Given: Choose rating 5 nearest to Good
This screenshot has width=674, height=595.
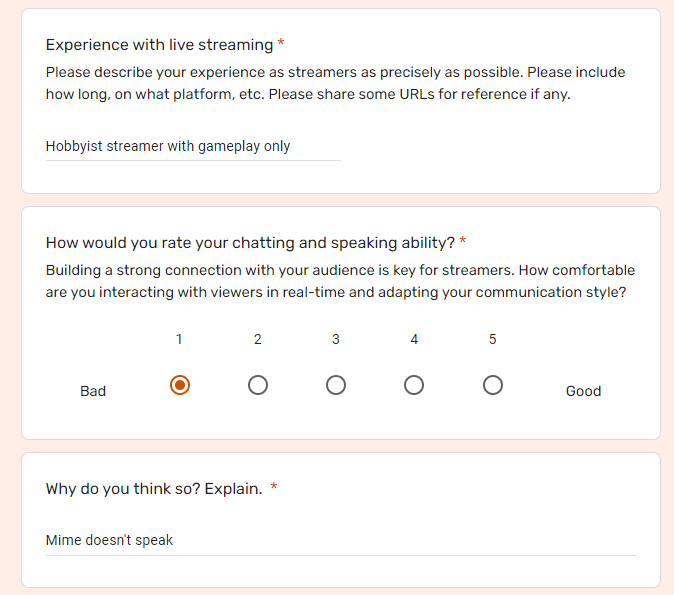Looking at the screenshot, I should pyautogui.click(x=493, y=385).
